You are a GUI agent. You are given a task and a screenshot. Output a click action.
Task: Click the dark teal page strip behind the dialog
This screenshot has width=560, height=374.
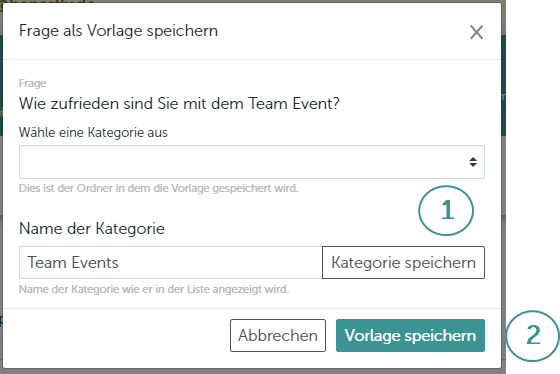point(504,86)
